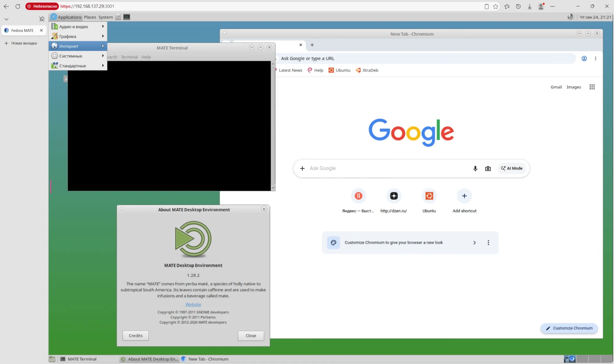
Task: Open the Images link
Action: (574, 87)
